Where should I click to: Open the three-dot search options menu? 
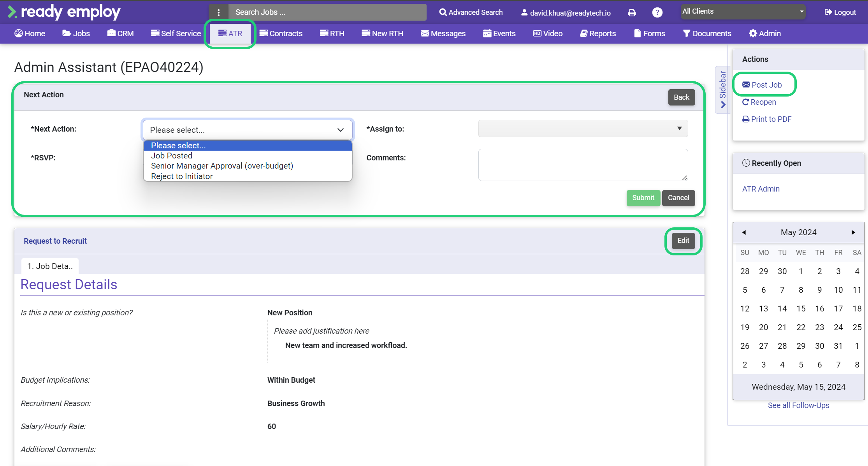pos(219,12)
